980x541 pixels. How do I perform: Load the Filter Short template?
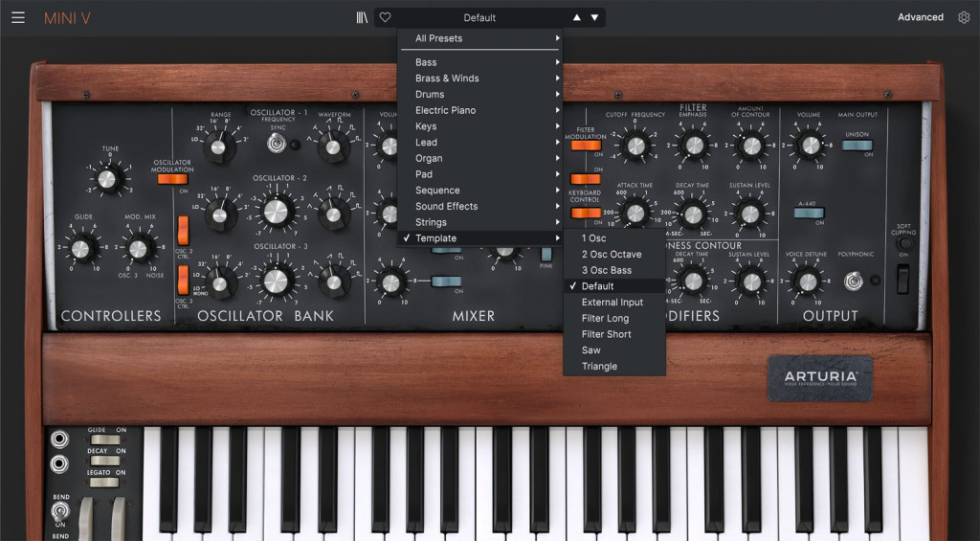[x=614, y=334]
